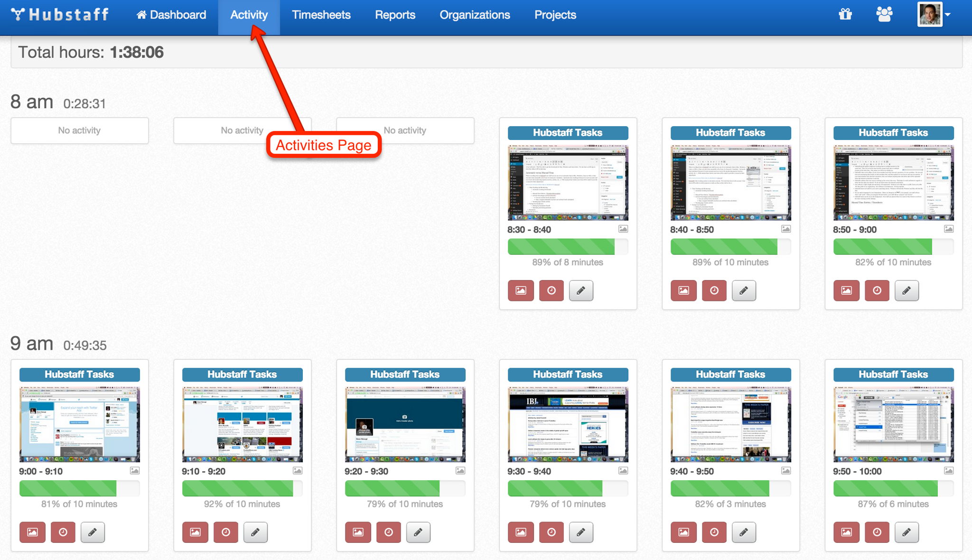Image resolution: width=972 pixels, height=560 pixels.
Task: Click pencil edit button for 9:30 - 9:40
Action: pos(581,532)
